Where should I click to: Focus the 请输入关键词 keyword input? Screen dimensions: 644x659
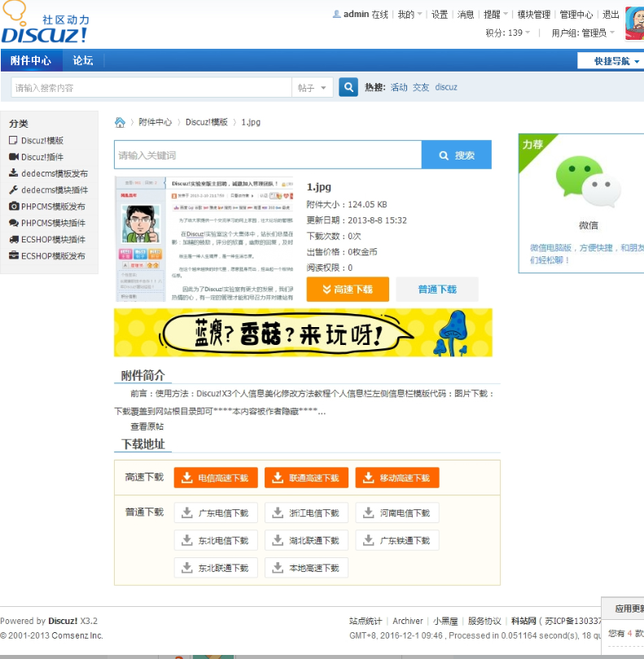coord(268,155)
